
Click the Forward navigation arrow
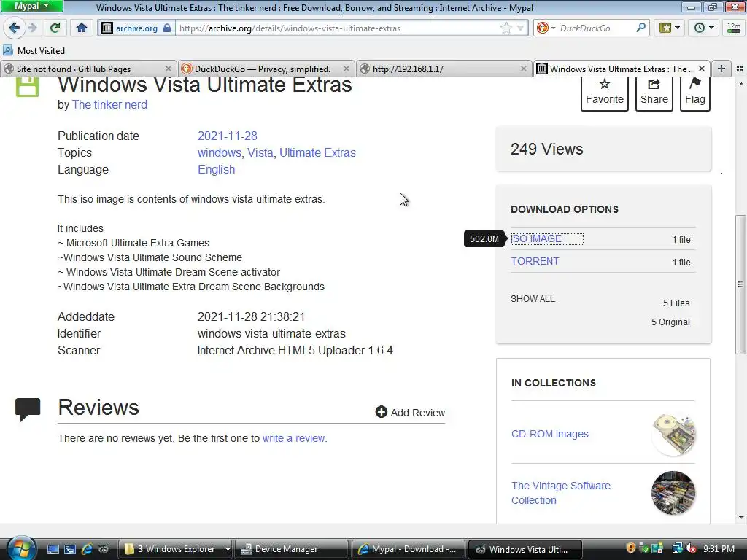pyautogui.click(x=32, y=28)
